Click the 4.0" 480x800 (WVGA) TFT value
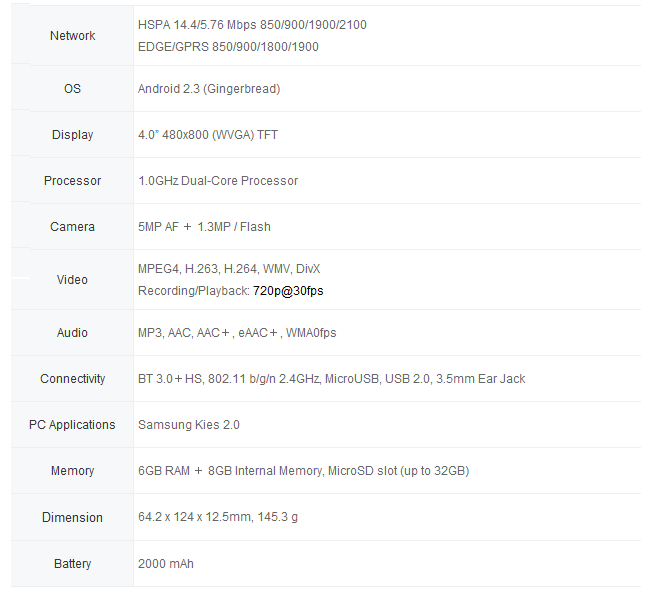658x593 pixels. [208, 135]
